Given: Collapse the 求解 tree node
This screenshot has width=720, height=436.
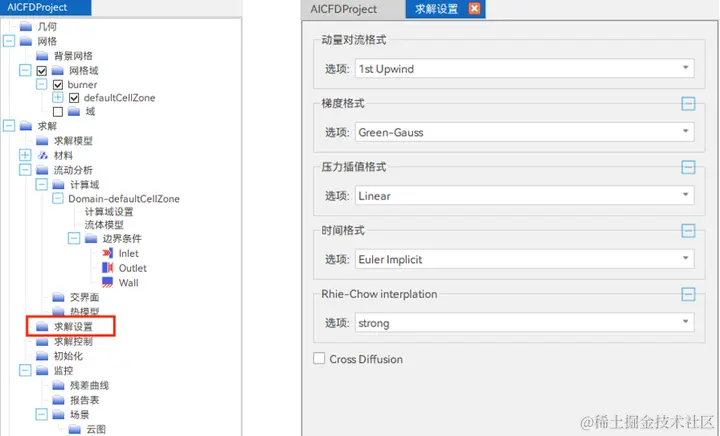Looking at the screenshot, I should coord(9,125).
